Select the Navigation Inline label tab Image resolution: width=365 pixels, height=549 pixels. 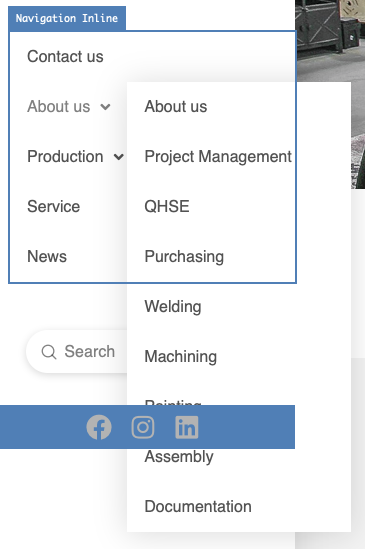click(x=67, y=18)
